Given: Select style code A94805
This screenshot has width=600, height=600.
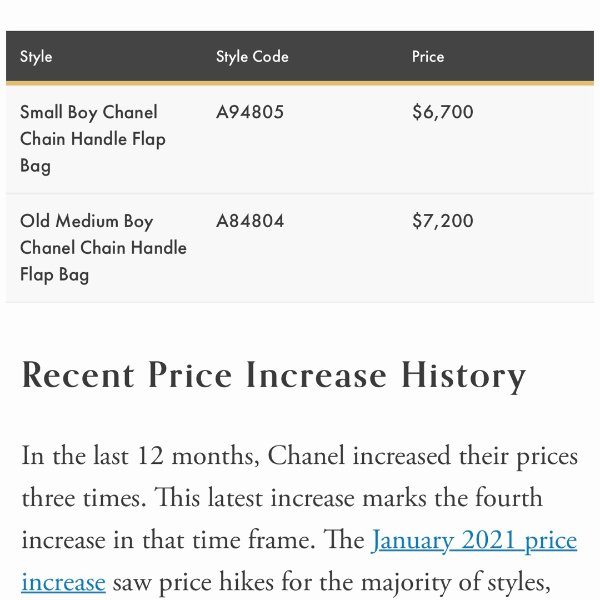Looking at the screenshot, I should pyautogui.click(x=250, y=112).
